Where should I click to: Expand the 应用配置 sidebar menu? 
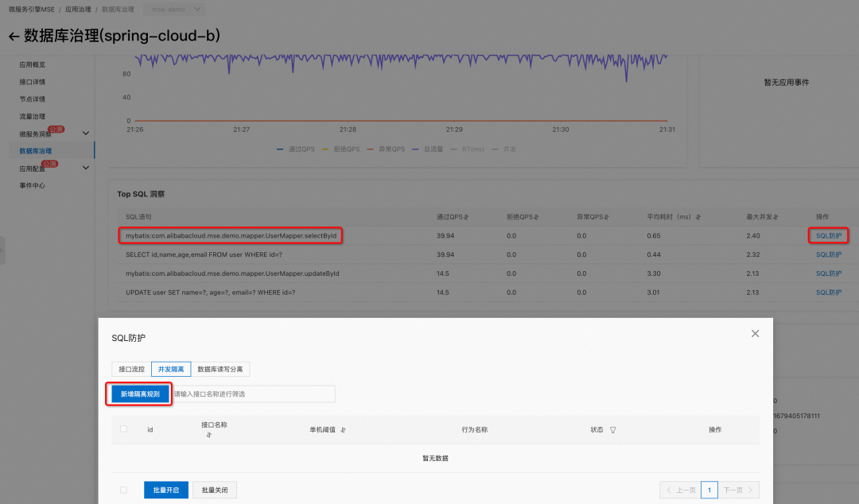tap(85, 168)
